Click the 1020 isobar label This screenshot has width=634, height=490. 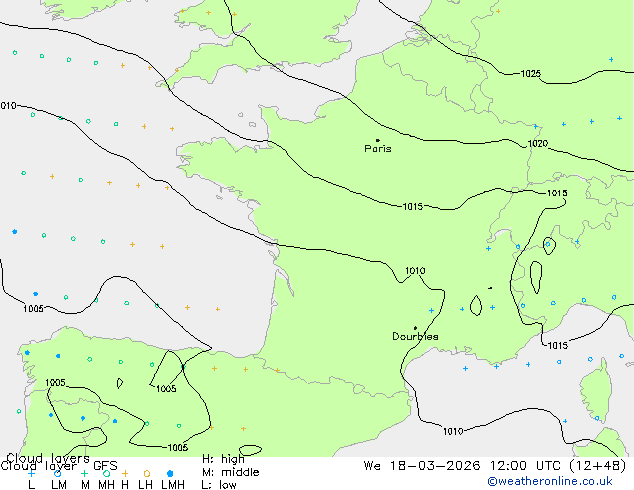pyautogui.click(x=538, y=144)
